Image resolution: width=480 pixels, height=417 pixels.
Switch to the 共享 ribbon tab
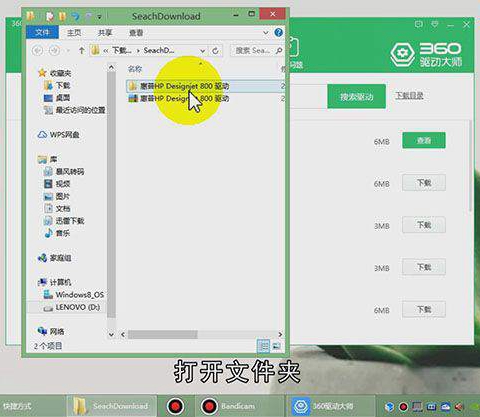pos(105,33)
